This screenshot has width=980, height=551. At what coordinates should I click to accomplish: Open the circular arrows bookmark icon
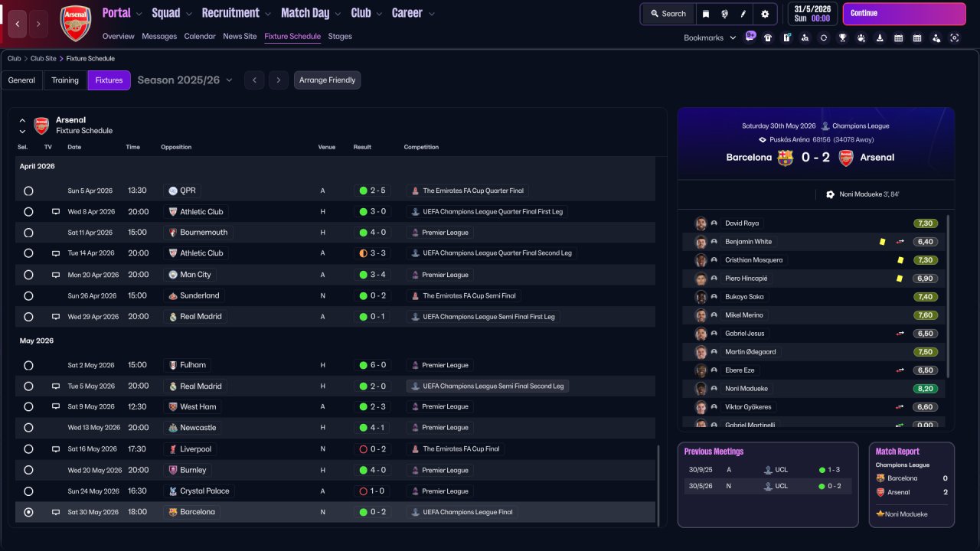pos(824,37)
